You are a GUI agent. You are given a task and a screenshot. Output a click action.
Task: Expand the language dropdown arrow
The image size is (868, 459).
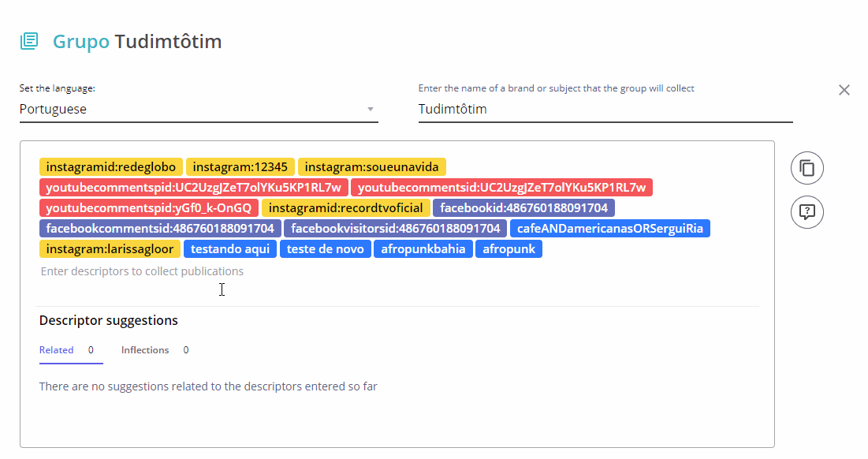(371, 110)
